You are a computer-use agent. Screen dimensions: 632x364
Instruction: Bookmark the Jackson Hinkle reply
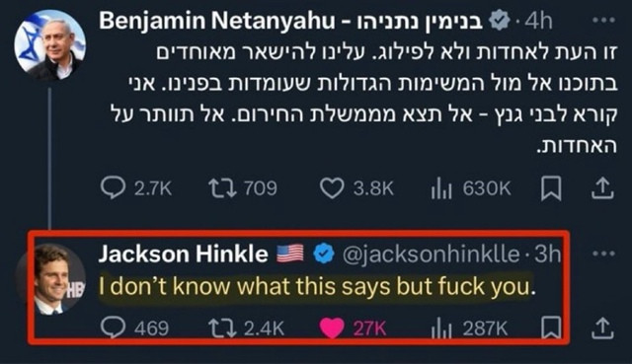(x=551, y=328)
